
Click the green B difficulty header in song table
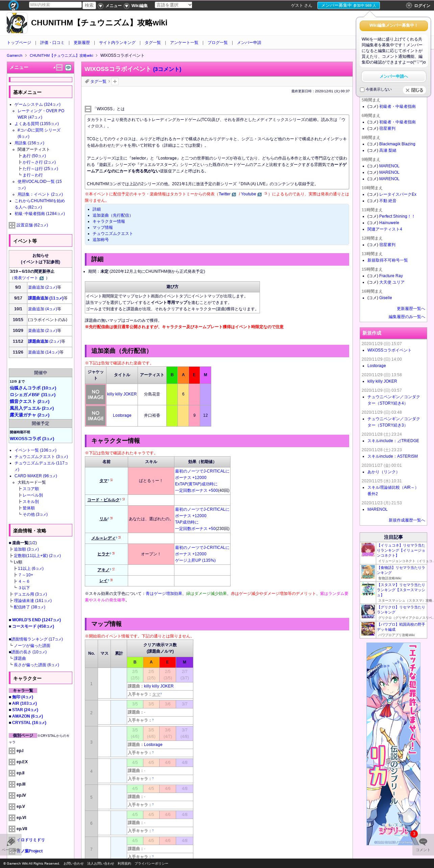pos(172,375)
